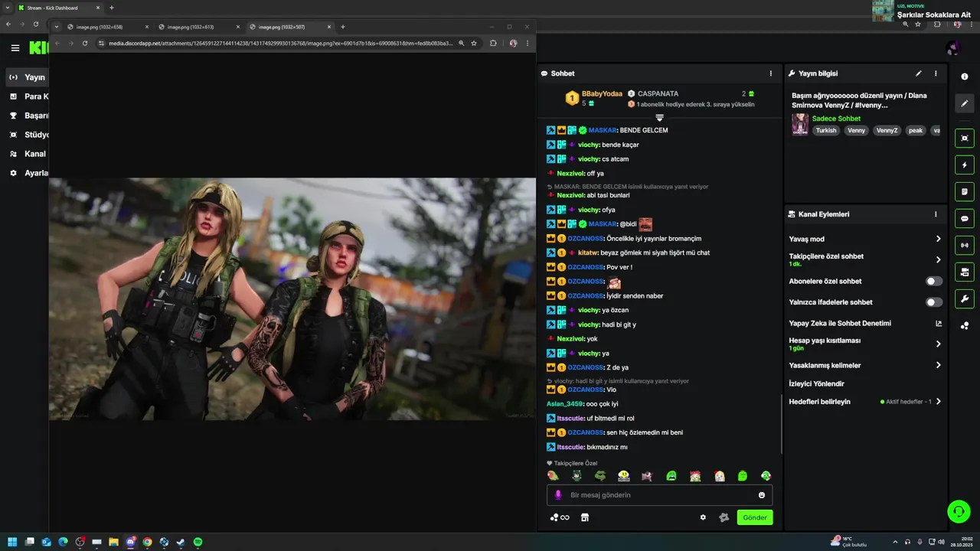Image resolution: width=980 pixels, height=551 pixels.
Task: Open the hamburger menu in the Kick dashboard
Action: 15,48
